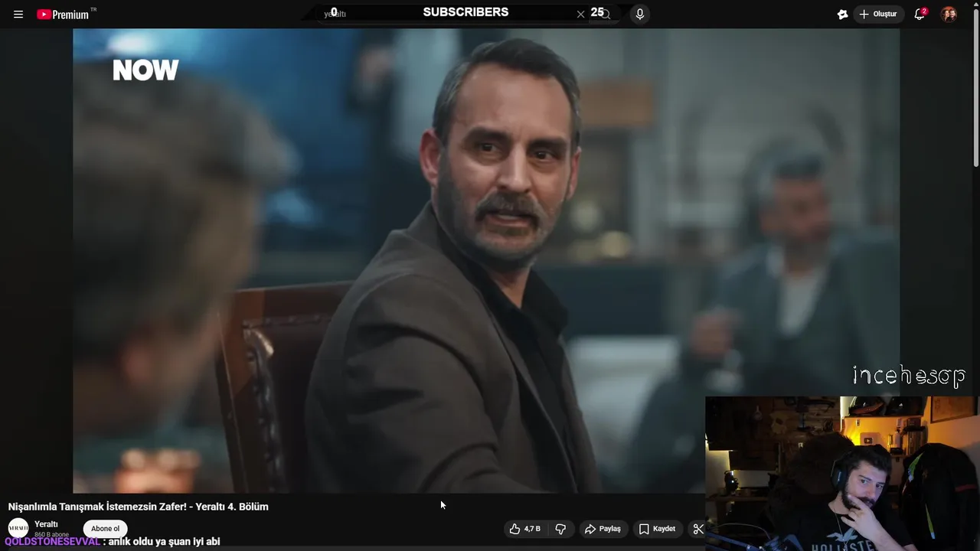Click the video player to pause

486,260
